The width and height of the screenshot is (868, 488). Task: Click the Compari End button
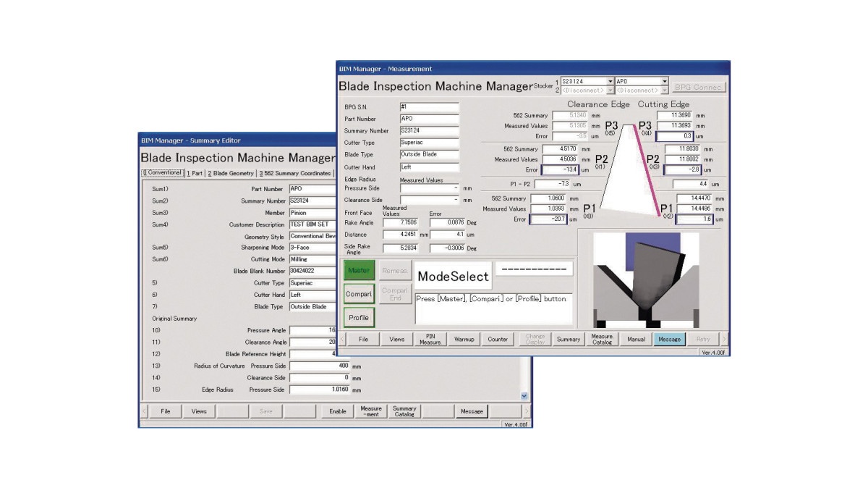(x=395, y=294)
